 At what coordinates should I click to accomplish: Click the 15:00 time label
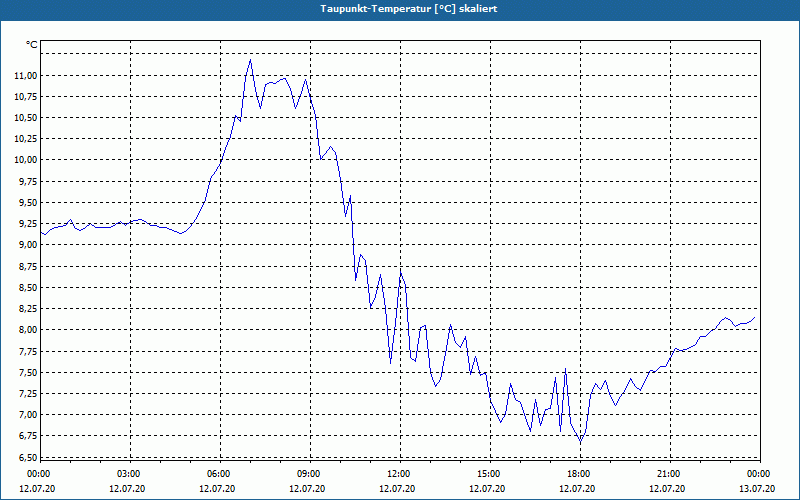point(490,474)
